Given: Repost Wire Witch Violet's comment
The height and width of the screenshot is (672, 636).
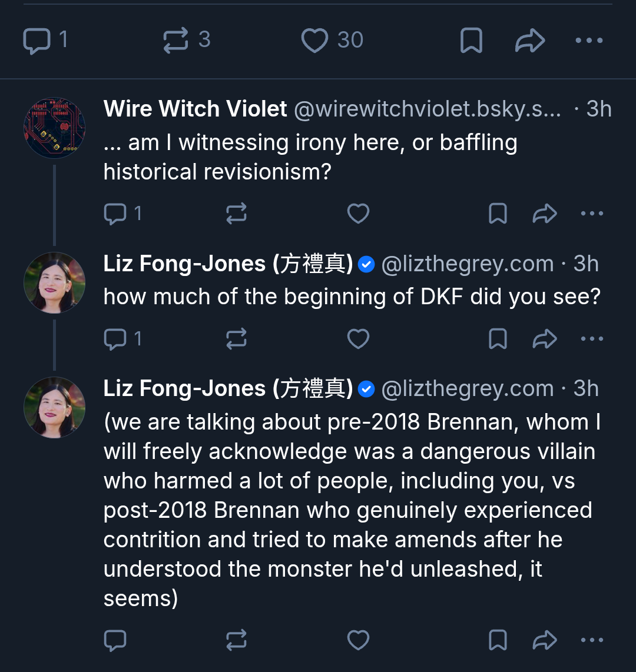Looking at the screenshot, I should pos(236,214).
